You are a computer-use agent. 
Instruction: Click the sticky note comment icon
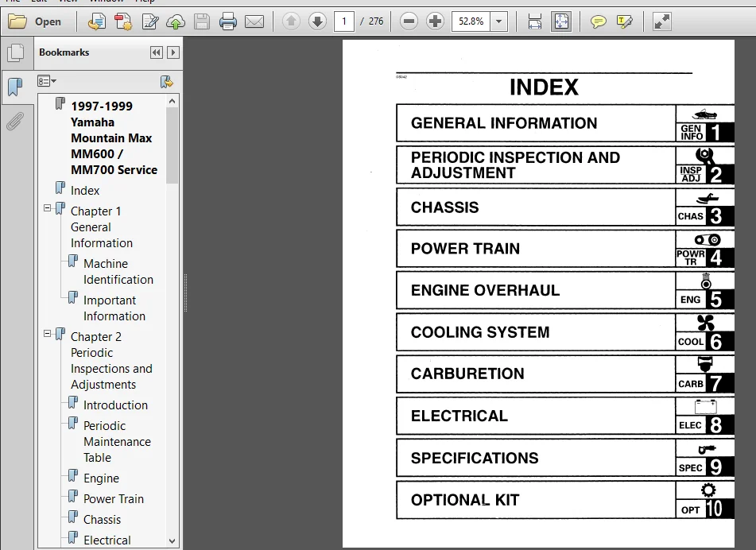(x=598, y=21)
